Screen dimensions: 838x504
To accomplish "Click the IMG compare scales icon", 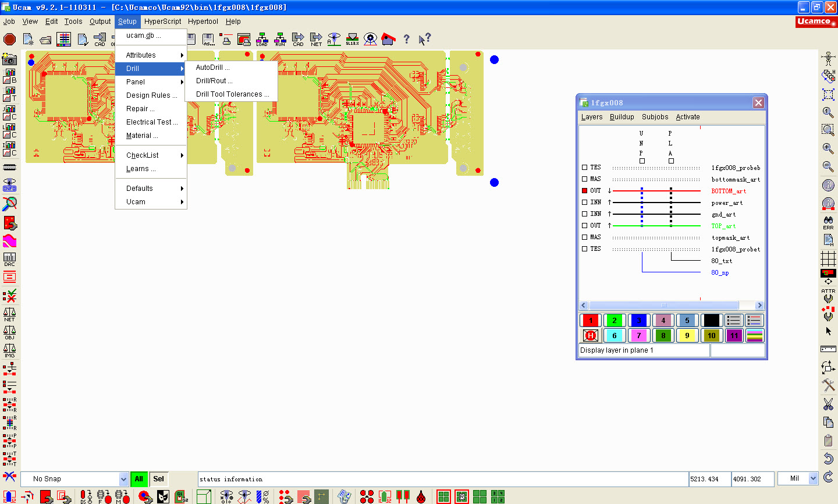I will (9, 350).
